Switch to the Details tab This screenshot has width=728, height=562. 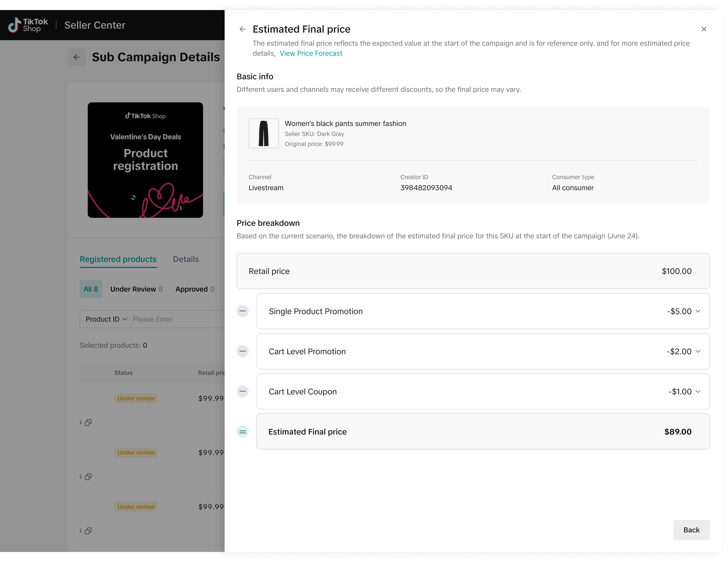186,259
